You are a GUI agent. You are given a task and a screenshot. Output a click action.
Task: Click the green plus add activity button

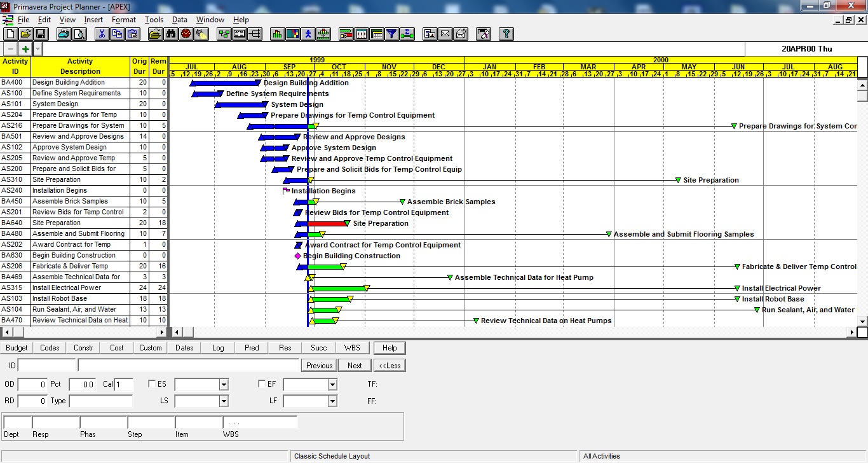[25, 49]
